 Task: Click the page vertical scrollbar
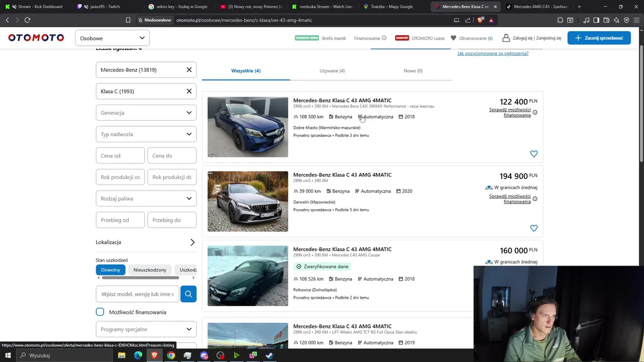641,103
